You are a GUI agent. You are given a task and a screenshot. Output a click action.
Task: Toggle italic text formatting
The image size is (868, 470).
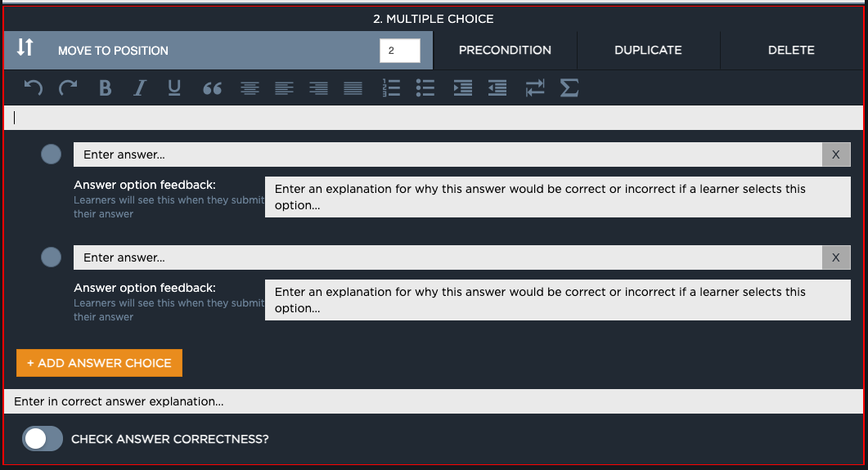coord(139,88)
